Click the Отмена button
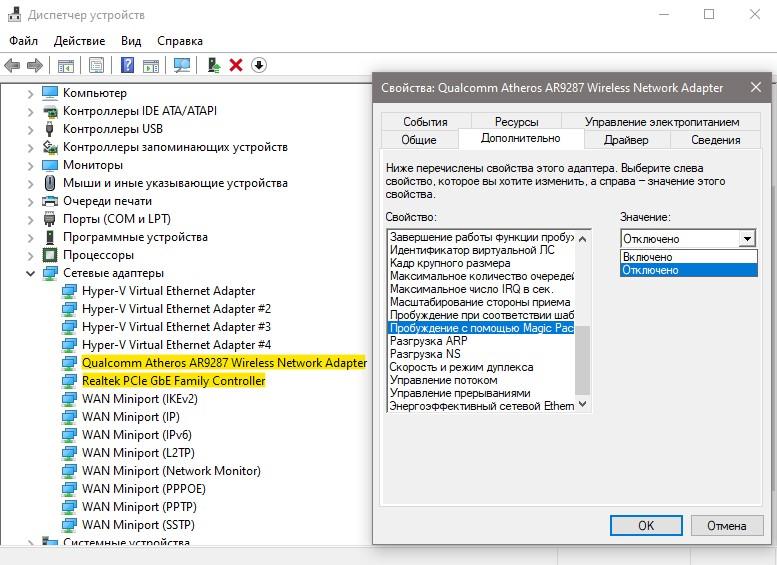The image size is (777, 565). [x=726, y=525]
